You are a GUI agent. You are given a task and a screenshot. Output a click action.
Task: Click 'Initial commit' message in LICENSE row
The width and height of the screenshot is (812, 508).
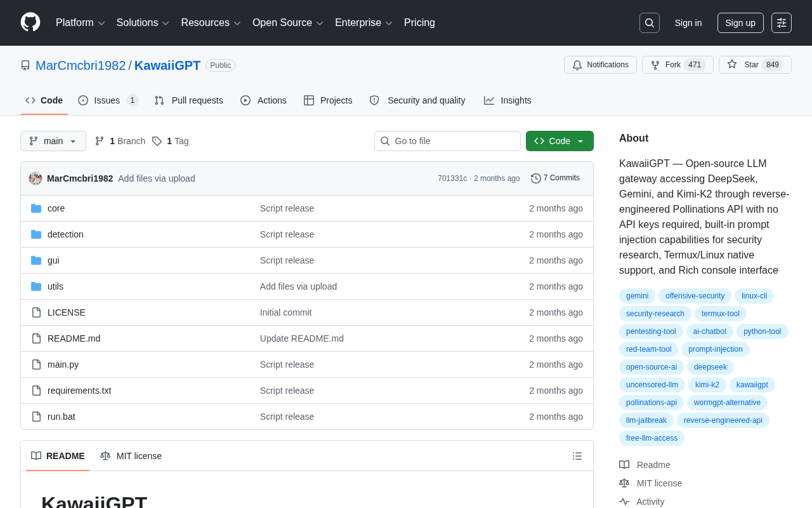point(286,312)
